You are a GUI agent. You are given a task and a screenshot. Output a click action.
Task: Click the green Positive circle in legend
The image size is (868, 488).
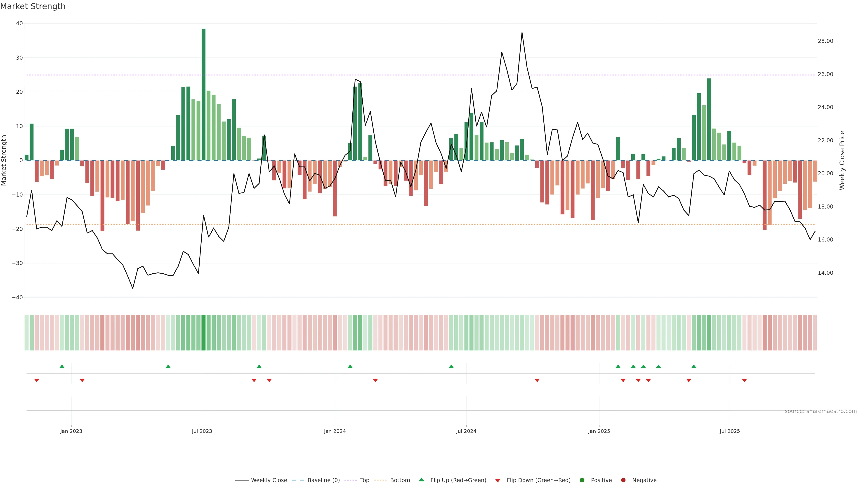[x=582, y=480]
